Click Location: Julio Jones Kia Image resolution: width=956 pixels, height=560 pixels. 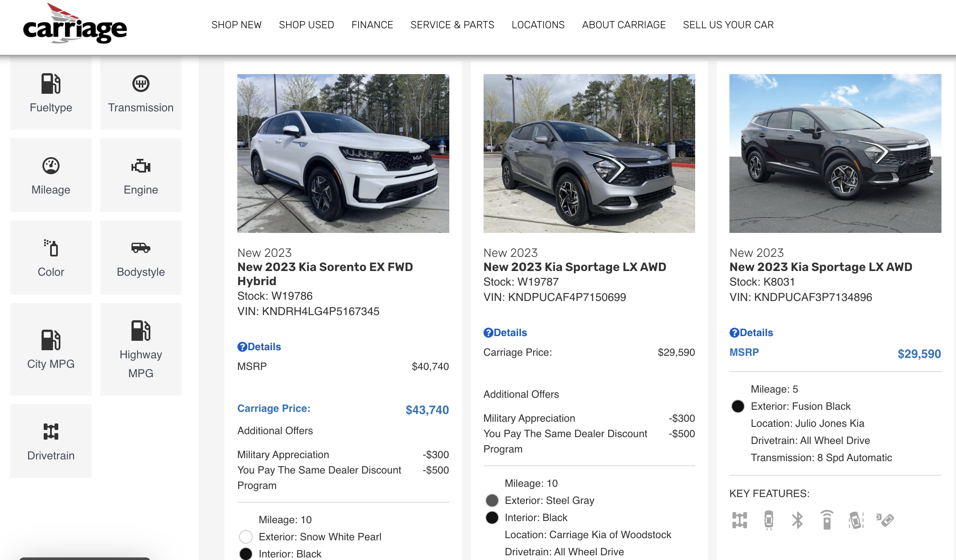point(807,423)
